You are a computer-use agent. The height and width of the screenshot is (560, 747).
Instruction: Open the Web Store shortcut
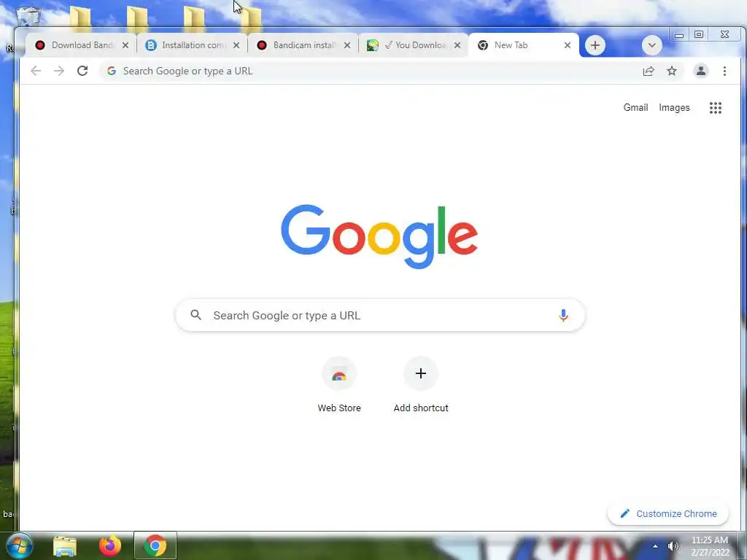pos(339,385)
